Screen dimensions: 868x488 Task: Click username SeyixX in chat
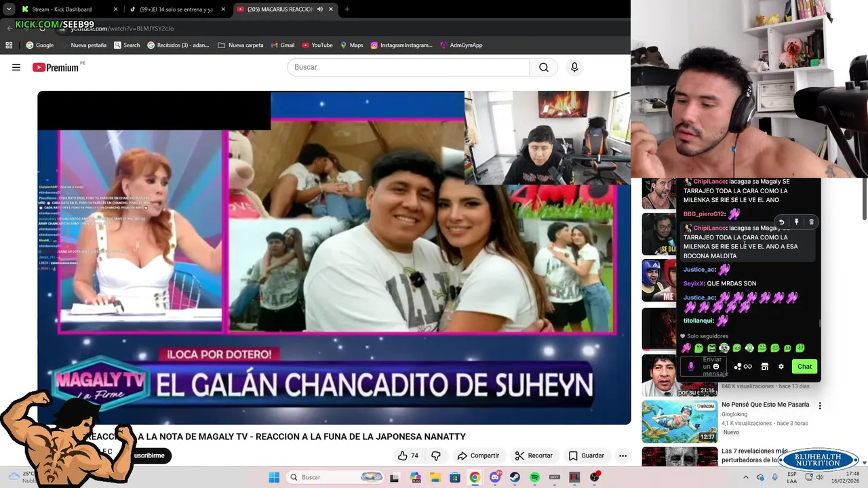coord(693,284)
